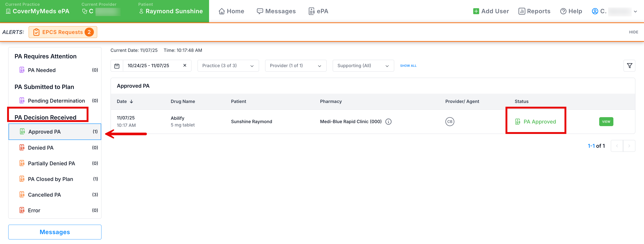Expand the Practice (3 of 3) dropdown
The height and width of the screenshot is (244, 644).
pyautogui.click(x=228, y=66)
